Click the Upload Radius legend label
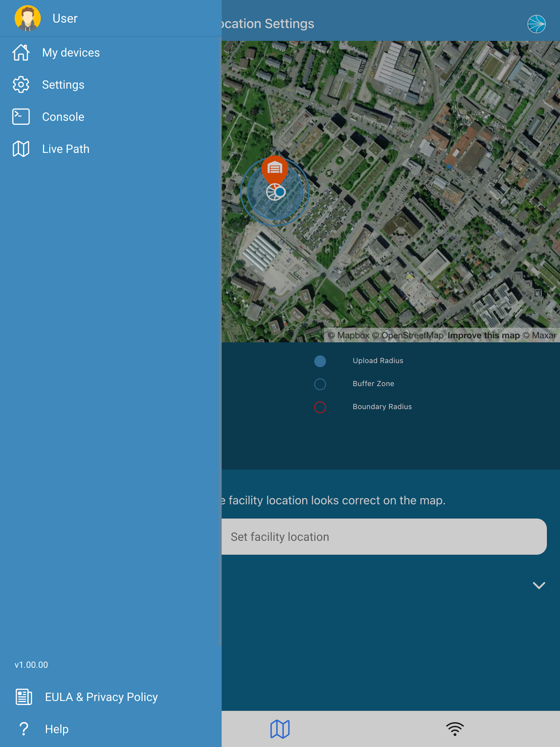 (378, 361)
